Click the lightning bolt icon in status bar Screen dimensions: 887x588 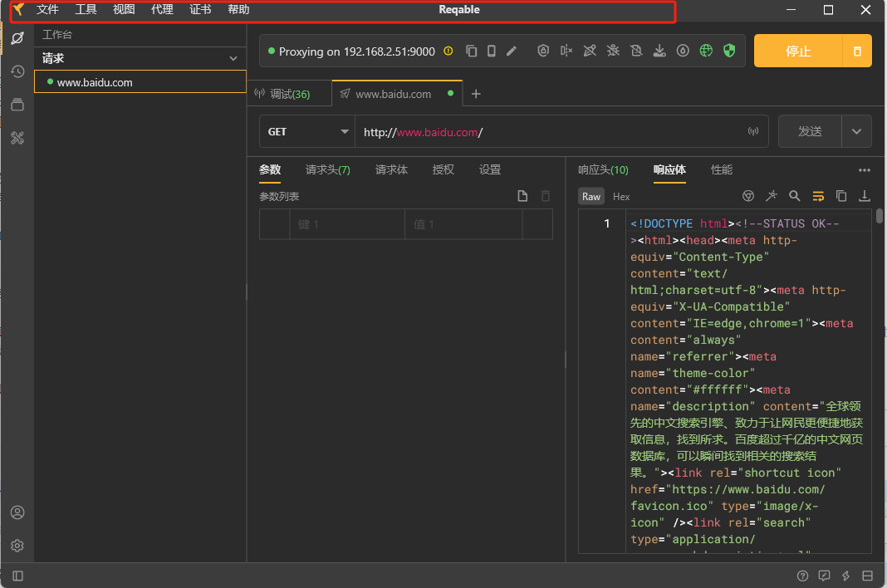tap(845, 576)
